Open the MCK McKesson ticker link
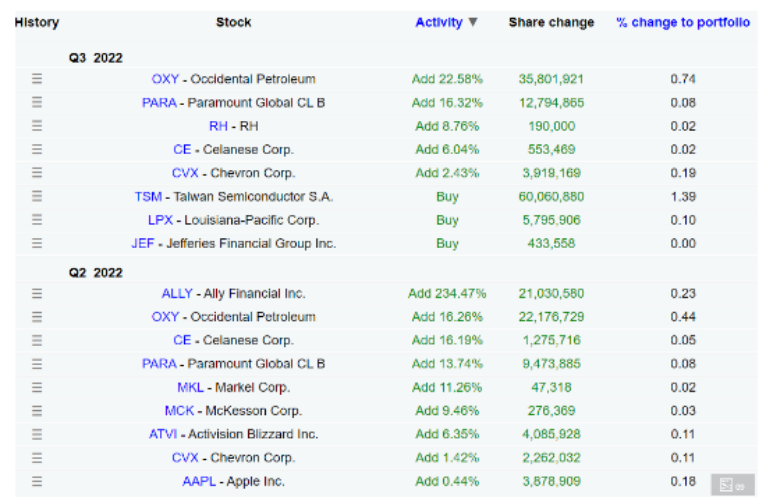This screenshot has height=501, width=767. (x=179, y=410)
